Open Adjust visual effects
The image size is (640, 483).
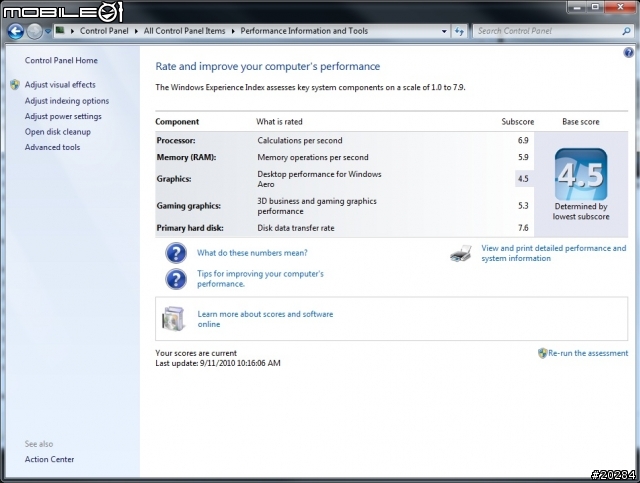point(60,85)
